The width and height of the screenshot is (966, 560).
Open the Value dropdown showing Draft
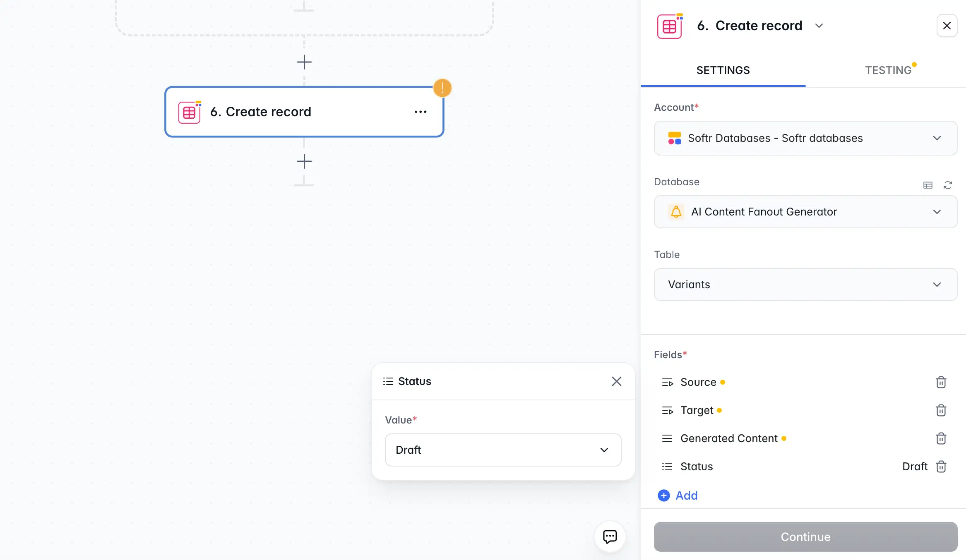(x=503, y=450)
